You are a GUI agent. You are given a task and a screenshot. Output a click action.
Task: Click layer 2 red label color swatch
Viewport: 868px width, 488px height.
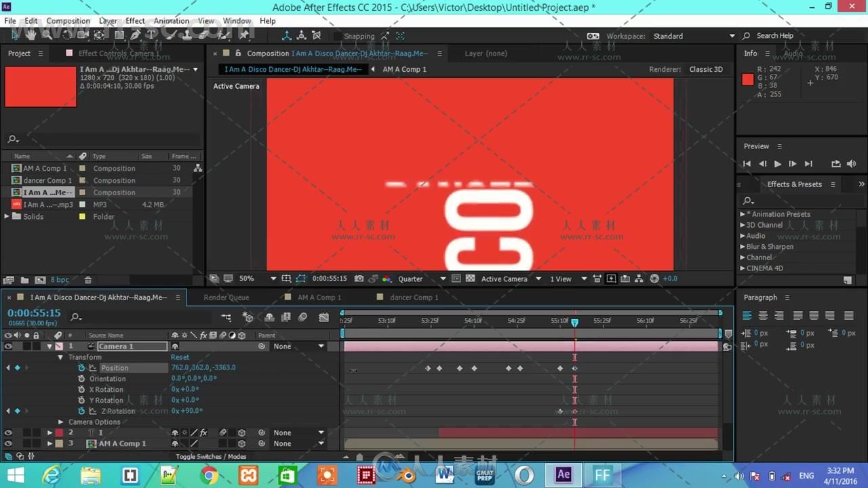[59, 433]
